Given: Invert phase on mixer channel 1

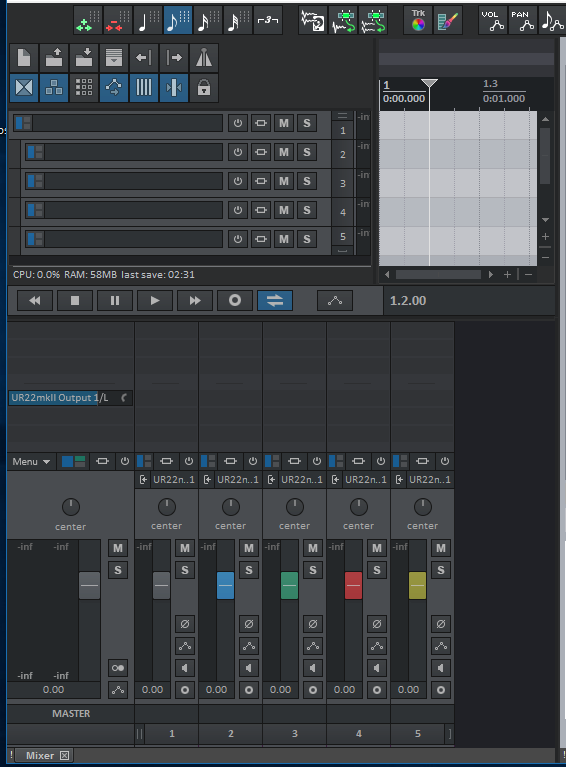Looking at the screenshot, I should (185, 624).
